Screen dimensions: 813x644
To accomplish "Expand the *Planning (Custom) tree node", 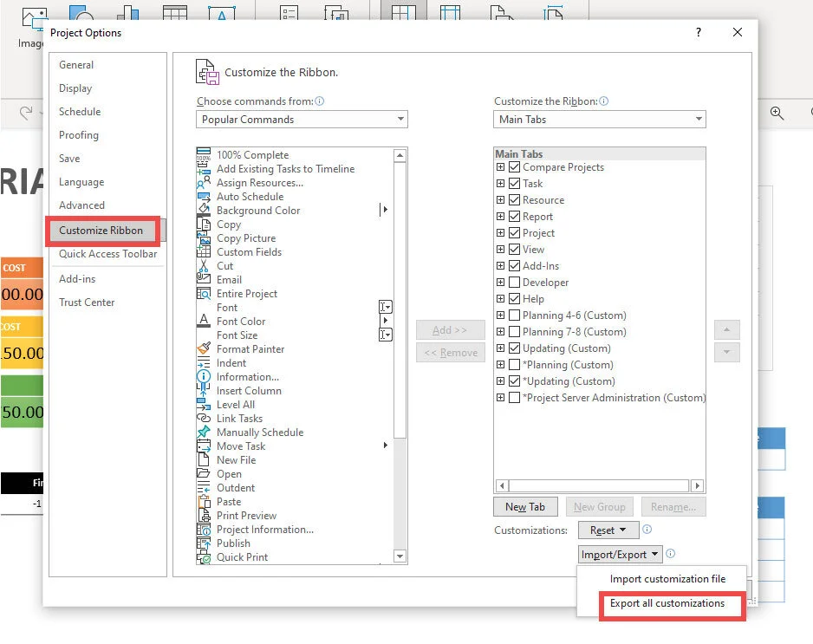I will (500, 365).
